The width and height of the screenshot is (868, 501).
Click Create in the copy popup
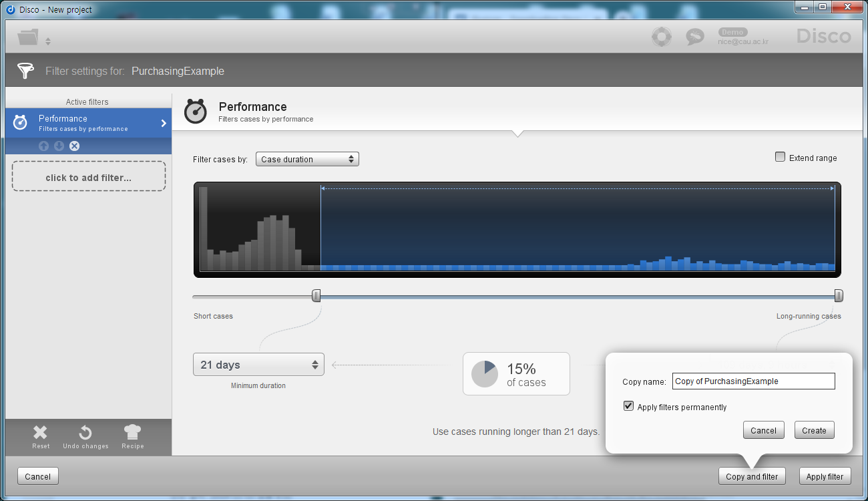pyautogui.click(x=814, y=430)
